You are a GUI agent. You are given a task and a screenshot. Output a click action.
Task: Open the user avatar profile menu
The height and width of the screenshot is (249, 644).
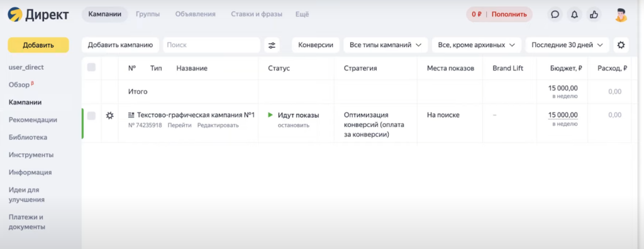point(621,14)
